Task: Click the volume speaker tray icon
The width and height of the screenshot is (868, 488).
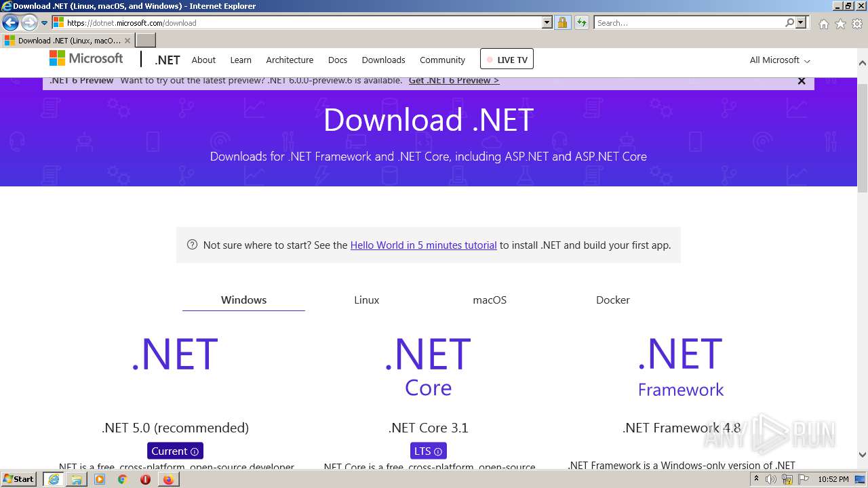Action: (x=771, y=479)
